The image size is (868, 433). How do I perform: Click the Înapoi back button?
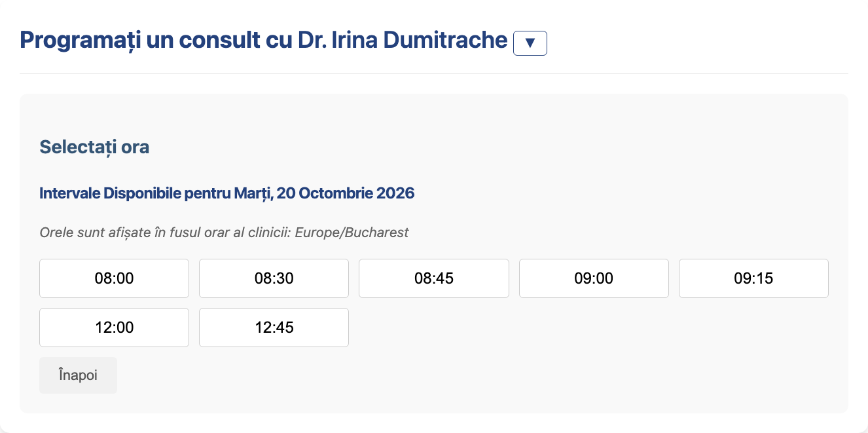click(x=78, y=375)
